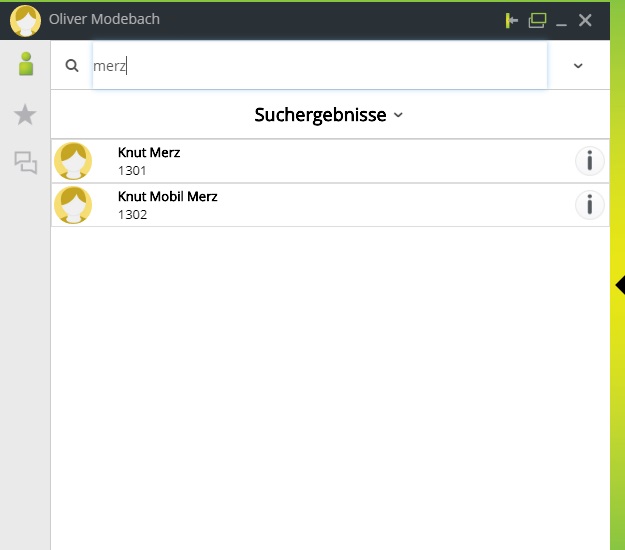
Task: Open the favorites star tab
Action: tap(25, 115)
